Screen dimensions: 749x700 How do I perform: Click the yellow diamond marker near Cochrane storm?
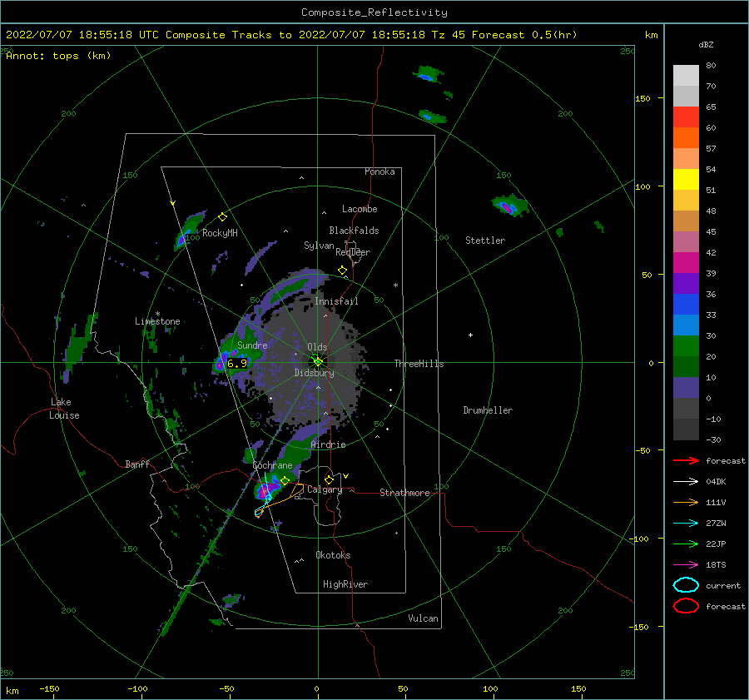[285, 480]
